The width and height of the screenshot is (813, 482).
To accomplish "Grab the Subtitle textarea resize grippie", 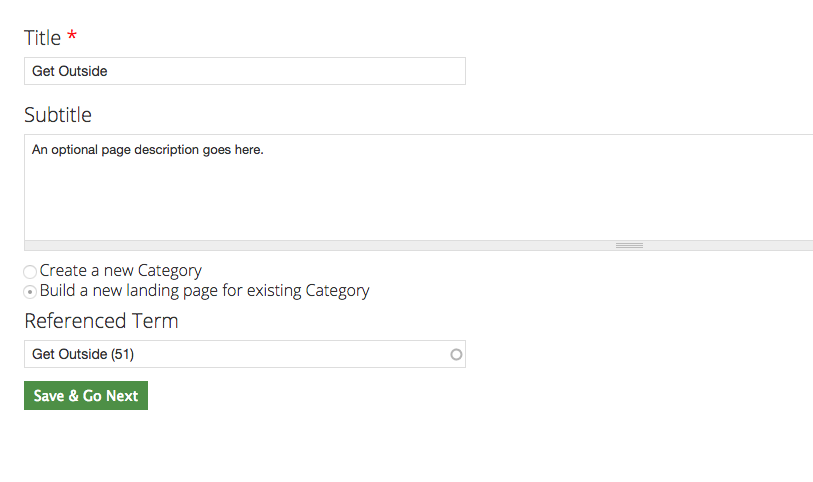I will click(629, 245).
